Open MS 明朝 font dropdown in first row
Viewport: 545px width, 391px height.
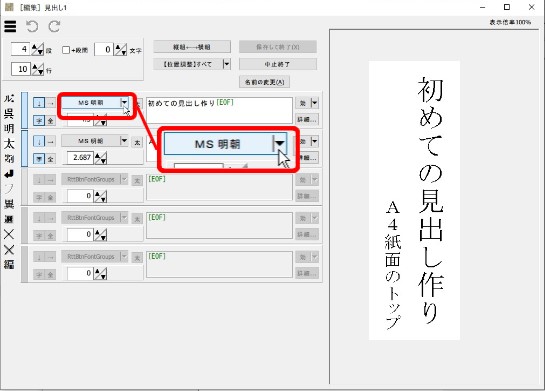point(124,103)
